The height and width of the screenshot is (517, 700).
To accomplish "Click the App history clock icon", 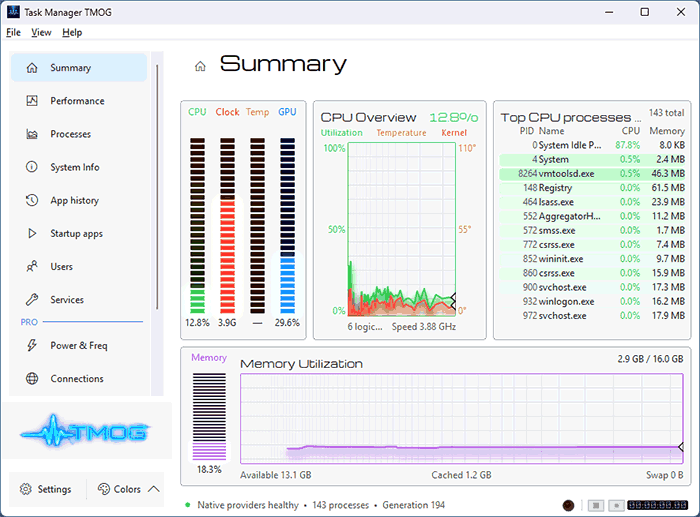I will [32, 200].
